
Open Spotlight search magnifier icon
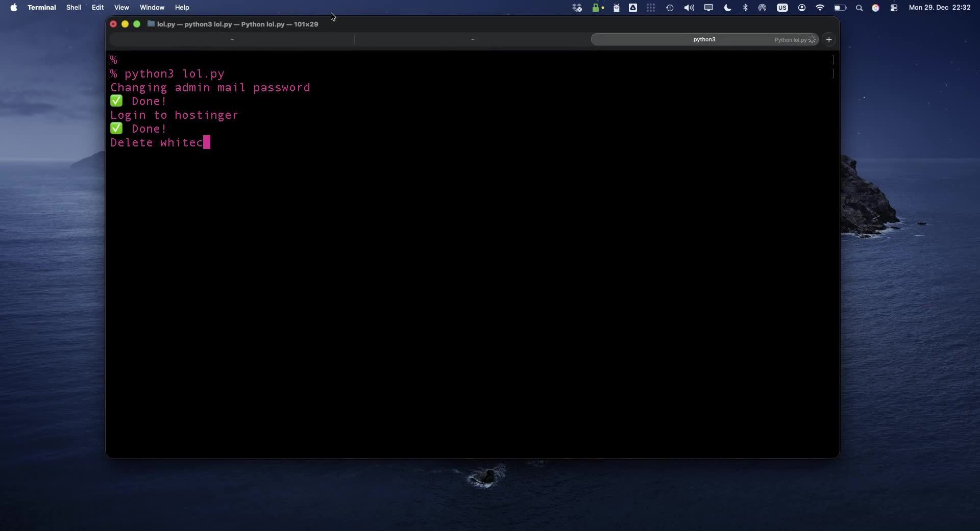(x=859, y=8)
